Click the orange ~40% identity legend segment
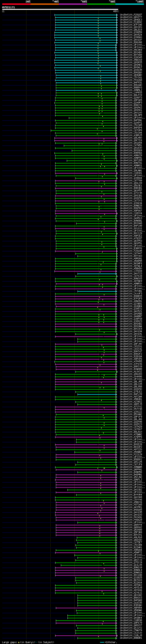146x644 pixels. [x=45, y=4]
